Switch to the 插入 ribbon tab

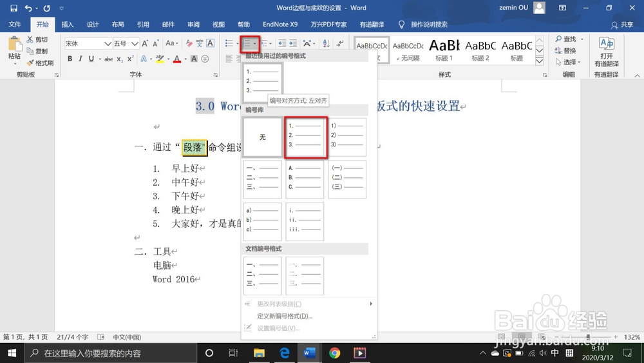[x=68, y=25]
